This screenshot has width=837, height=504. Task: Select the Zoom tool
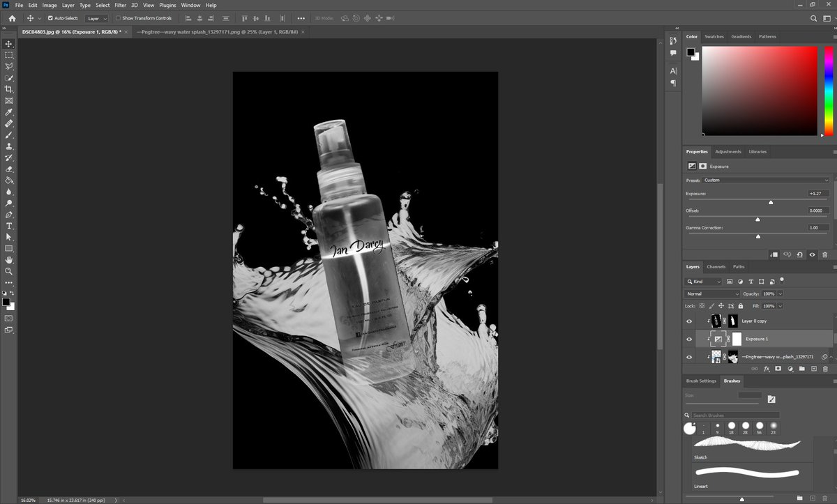pos(9,271)
